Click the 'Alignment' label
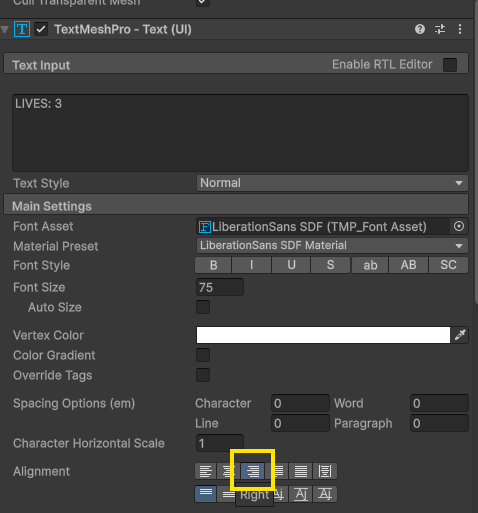 pos(41,471)
